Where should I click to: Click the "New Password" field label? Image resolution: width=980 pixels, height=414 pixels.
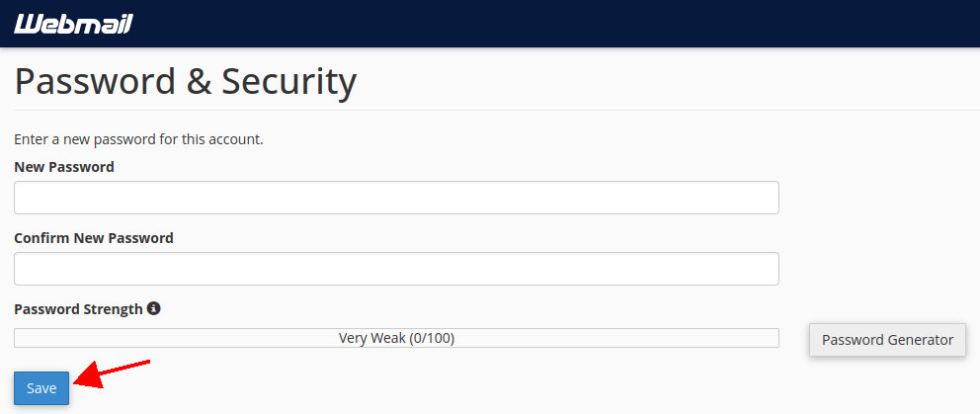[x=64, y=167]
